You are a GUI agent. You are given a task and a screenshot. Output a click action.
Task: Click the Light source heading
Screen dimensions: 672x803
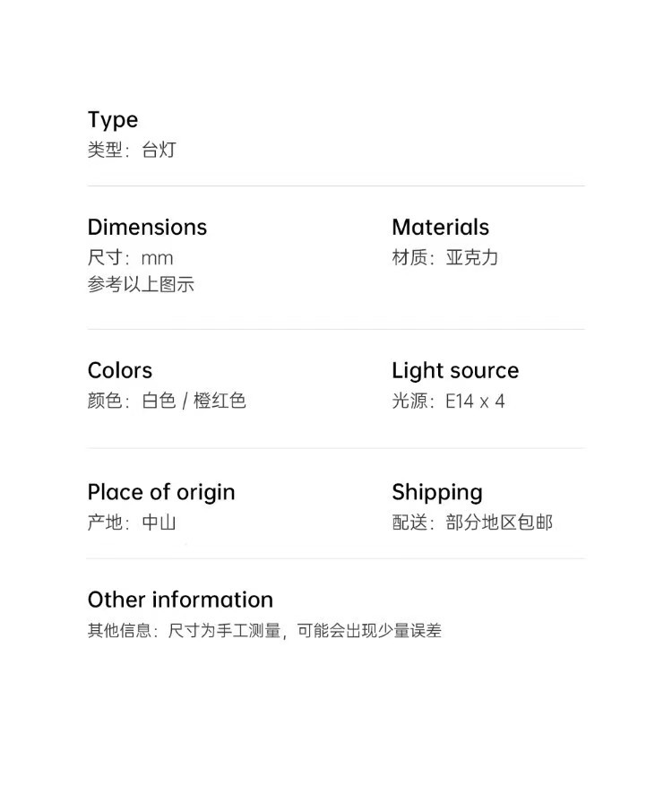point(455,371)
